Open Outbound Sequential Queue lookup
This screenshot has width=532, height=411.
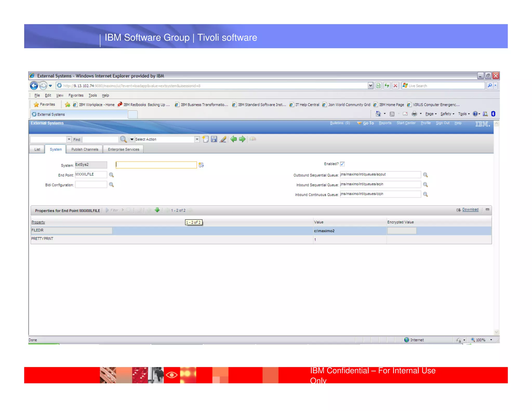pos(425,175)
